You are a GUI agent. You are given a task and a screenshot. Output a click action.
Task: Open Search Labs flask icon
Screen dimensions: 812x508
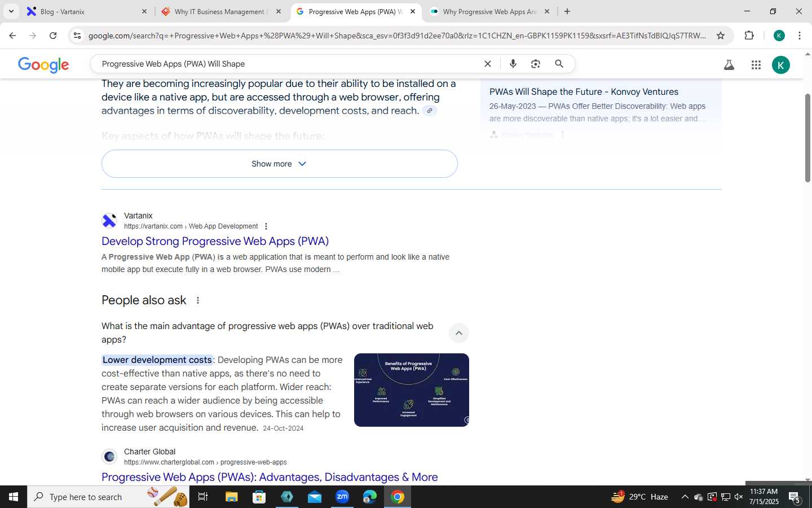click(729, 65)
